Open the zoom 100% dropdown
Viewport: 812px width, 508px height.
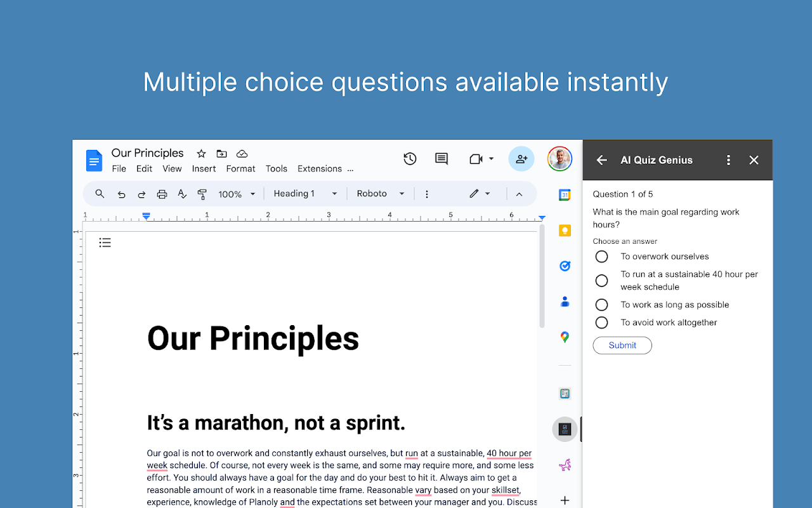pyautogui.click(x=237, y=194)
